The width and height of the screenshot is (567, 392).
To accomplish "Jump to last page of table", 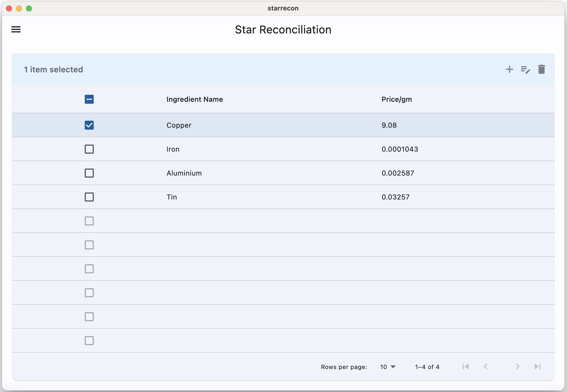I will pos(537,367).
